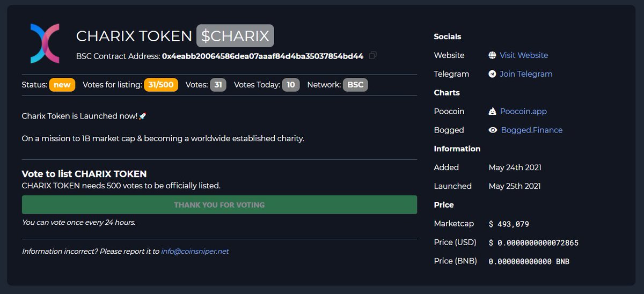
Task: Click the Charix Token logo
Action: click(45, 43)
